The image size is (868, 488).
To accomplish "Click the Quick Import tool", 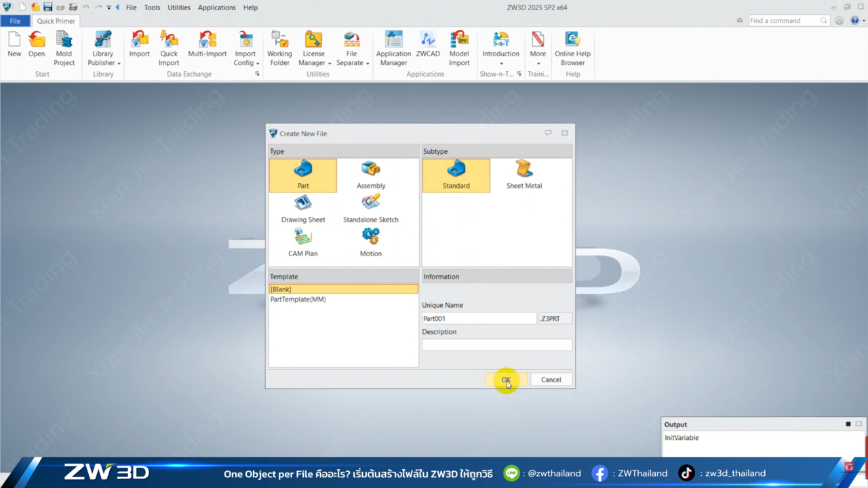I will [169, 49].
